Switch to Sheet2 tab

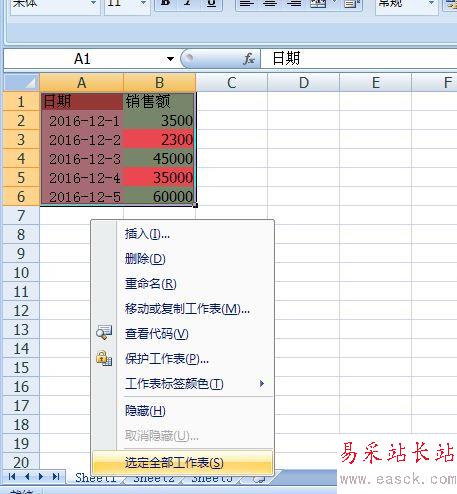click(x=153, y=479)
